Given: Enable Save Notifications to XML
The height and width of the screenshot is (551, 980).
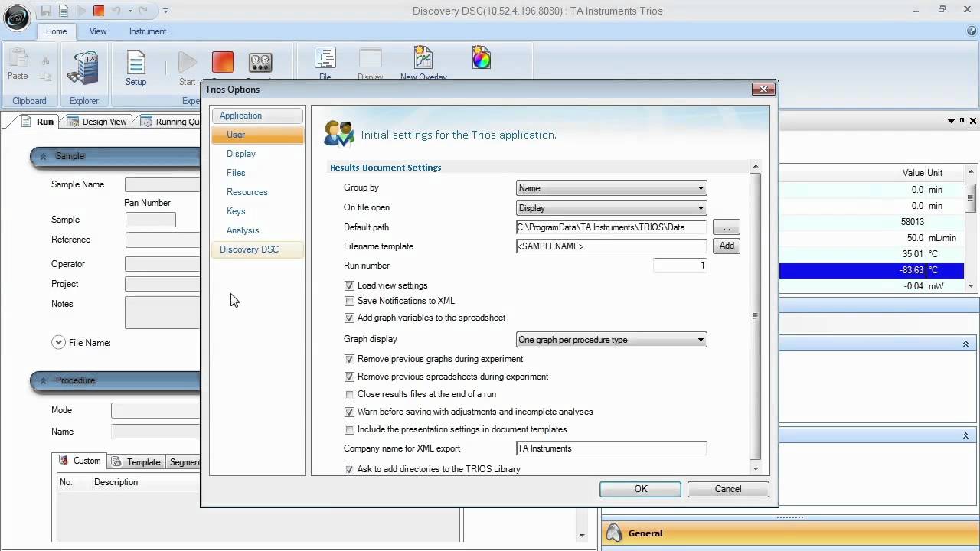Looking at the screenshot, I should pos(350,302).
